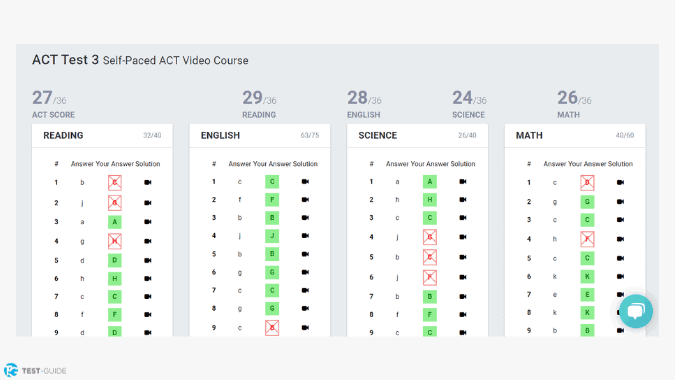Play video solution for Math question 2
This screenshot has height=380, width=675.
[620, 202]
